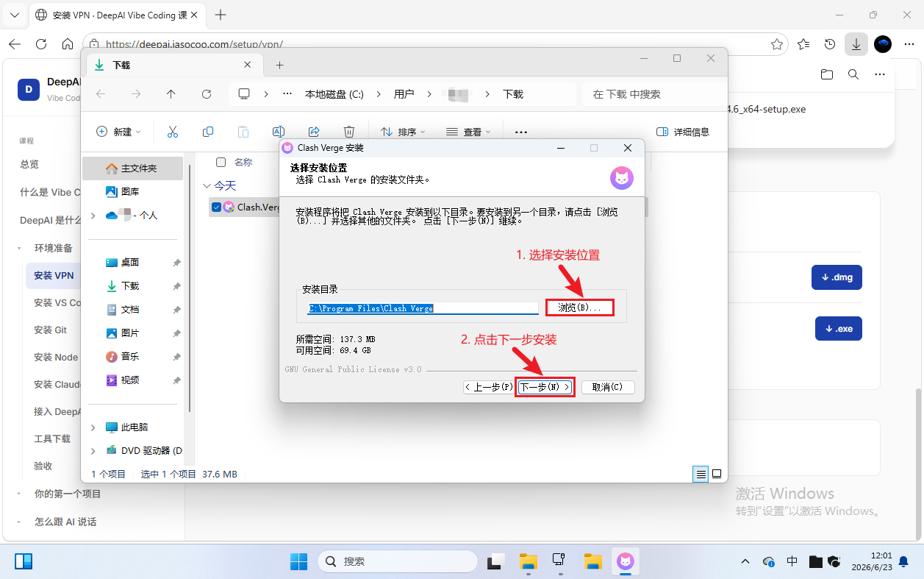Click the Share icon in Explorer toolbar
924x579 pixels.
click(x=314, y=132)
